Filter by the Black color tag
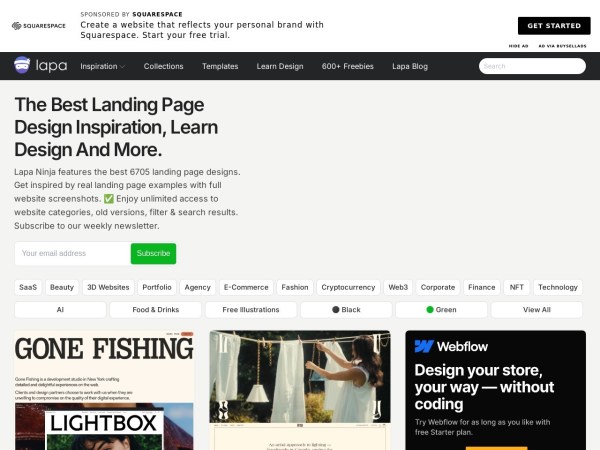600x450 pixels. point(346,310)
